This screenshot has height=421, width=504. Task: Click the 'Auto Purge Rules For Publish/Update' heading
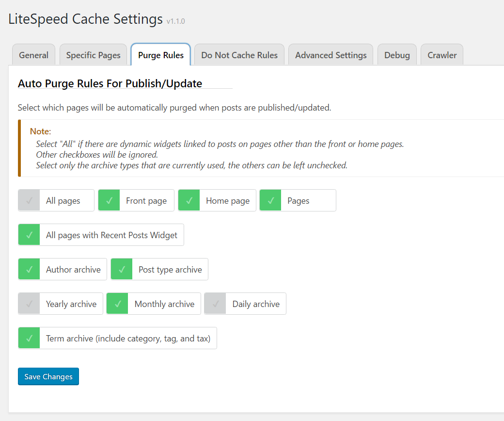110,83
